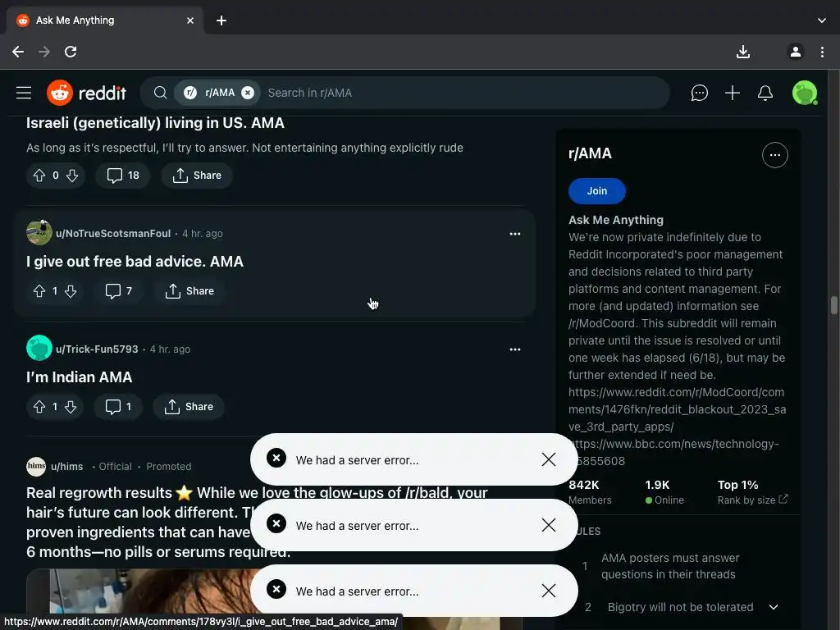Click rule 'AMA posters must answer questions'
Viewport: 840px width, 630px height.
(670, 566)
